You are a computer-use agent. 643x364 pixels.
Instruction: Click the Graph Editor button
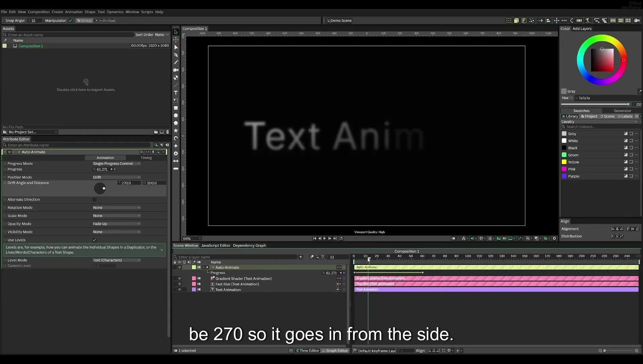pos(335,351)
